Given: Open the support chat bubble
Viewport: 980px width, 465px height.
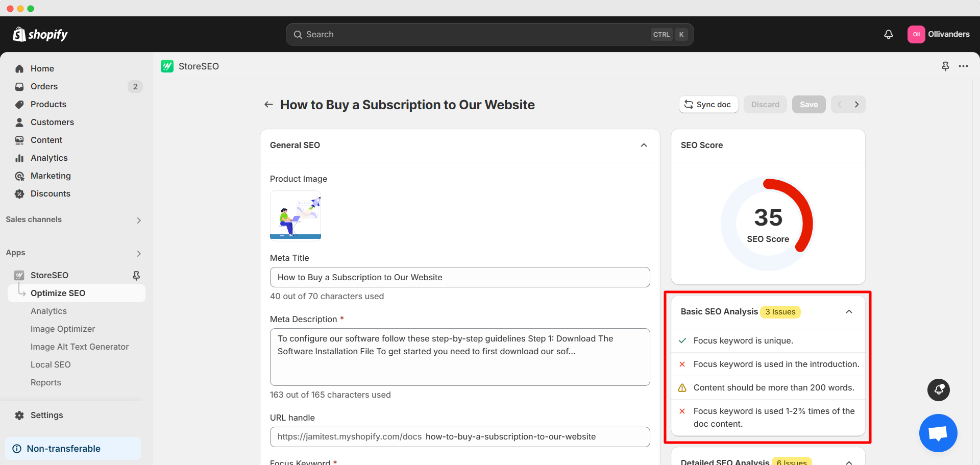Looking at the screenshot, I should coord(938,433).
